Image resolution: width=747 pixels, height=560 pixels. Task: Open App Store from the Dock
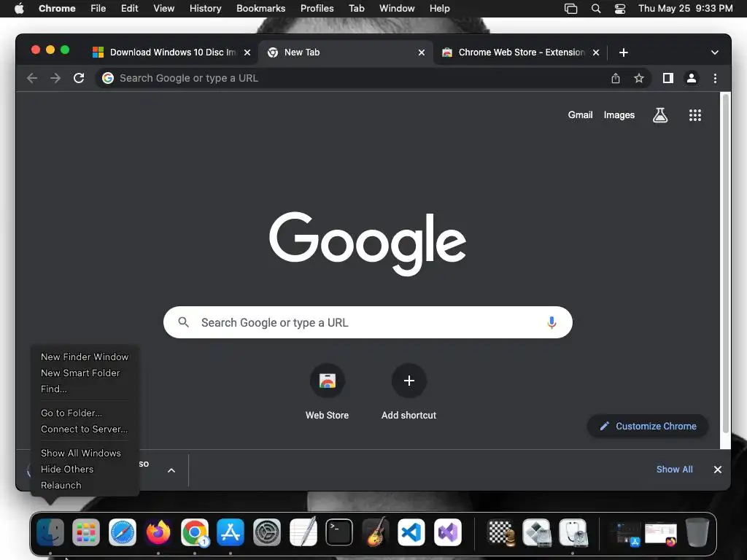coord(231,532)
